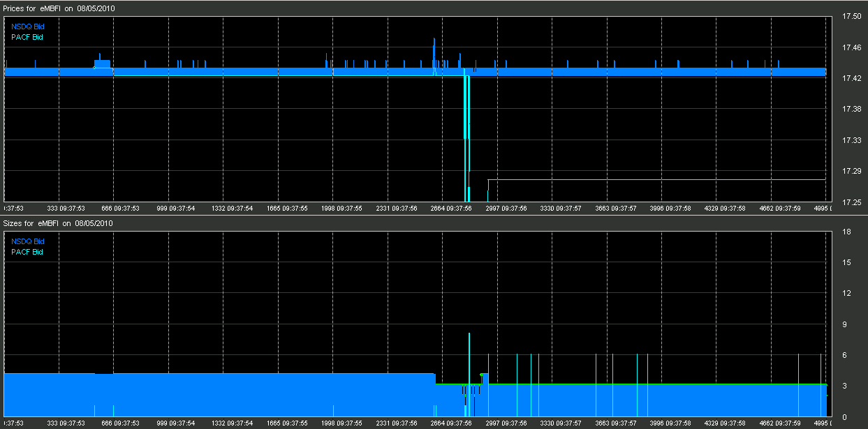Click the 17.33 price axis label
The height and width of the screenshot is (429, 868).
tap(852, 140)
